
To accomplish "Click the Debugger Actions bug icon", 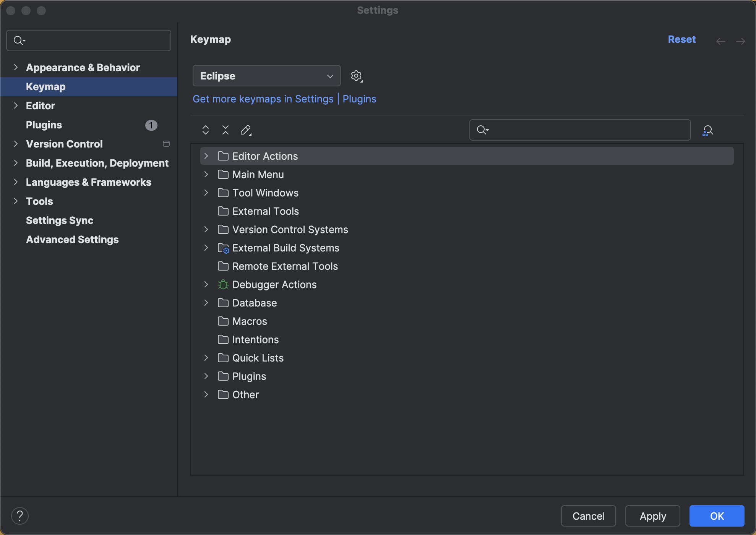I will tap(222, 284).
